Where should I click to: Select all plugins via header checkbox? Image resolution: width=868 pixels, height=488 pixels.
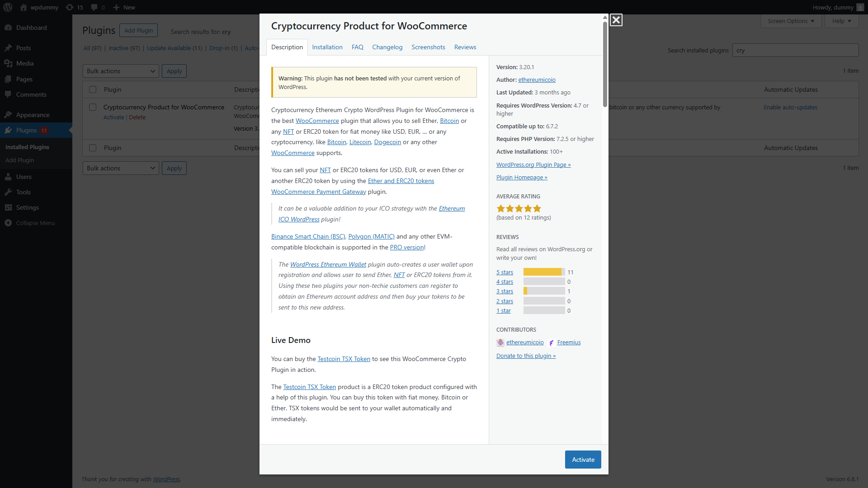tap(93, 89)
